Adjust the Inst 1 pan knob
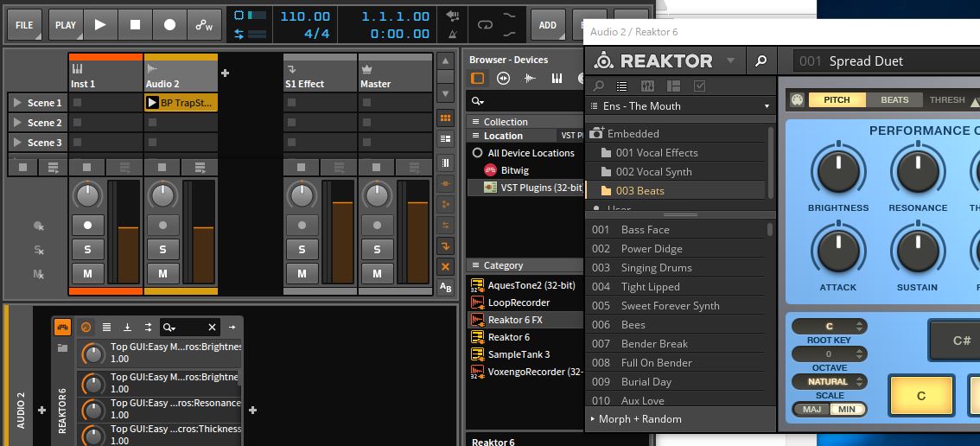This screenshot has width=980, height=446. click(x=87, y=195)
